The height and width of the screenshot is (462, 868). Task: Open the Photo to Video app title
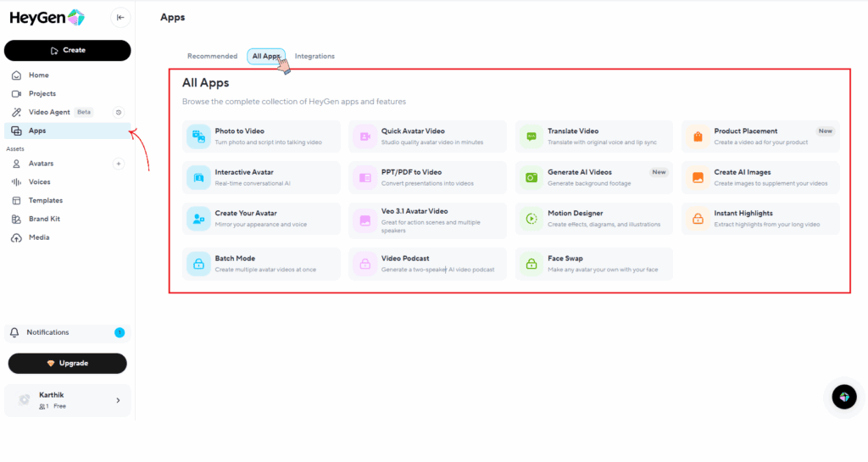coord(239,131)
